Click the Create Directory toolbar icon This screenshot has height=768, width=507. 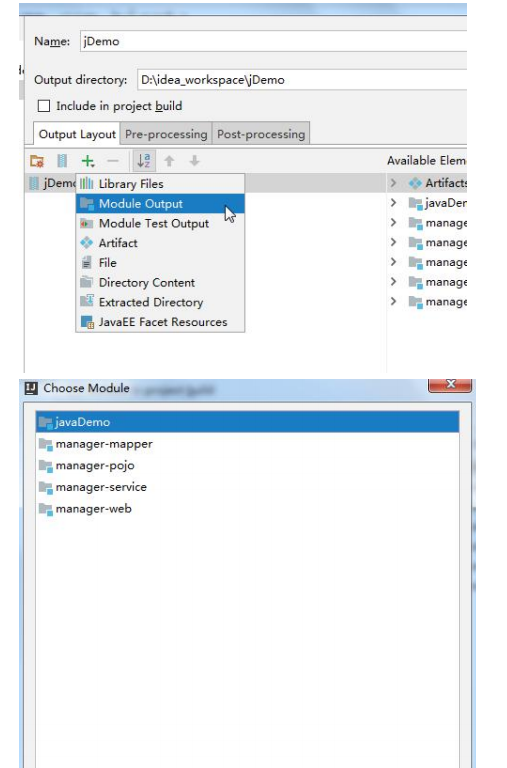37,161
